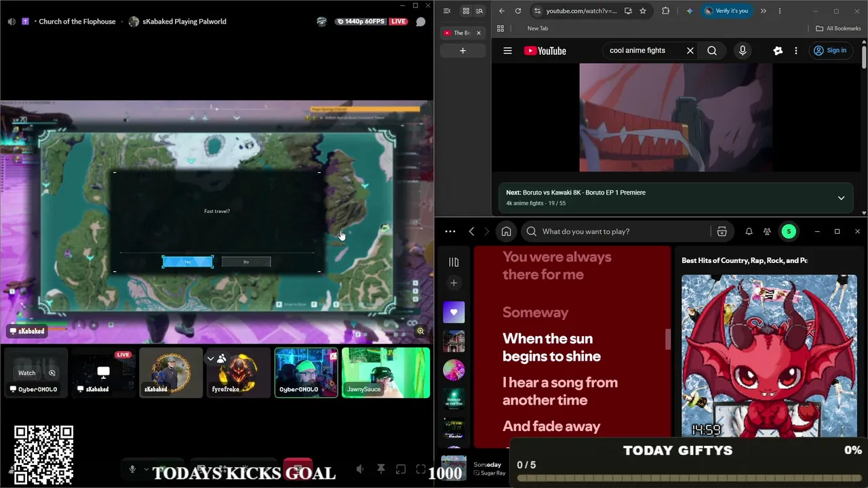Go to Spotify Home
This screenshot has height=488, width=868.
pos(506,232)
